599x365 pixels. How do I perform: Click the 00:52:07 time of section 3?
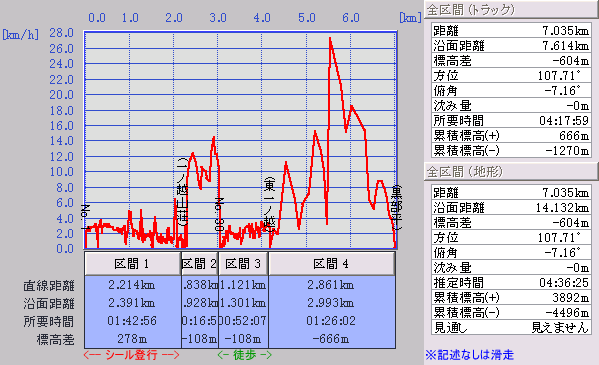(243, 321)
